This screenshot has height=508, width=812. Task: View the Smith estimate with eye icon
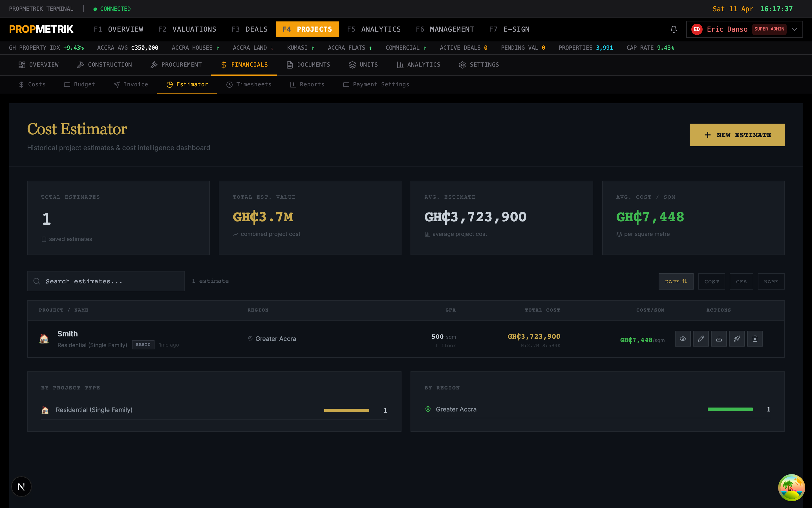683,339
